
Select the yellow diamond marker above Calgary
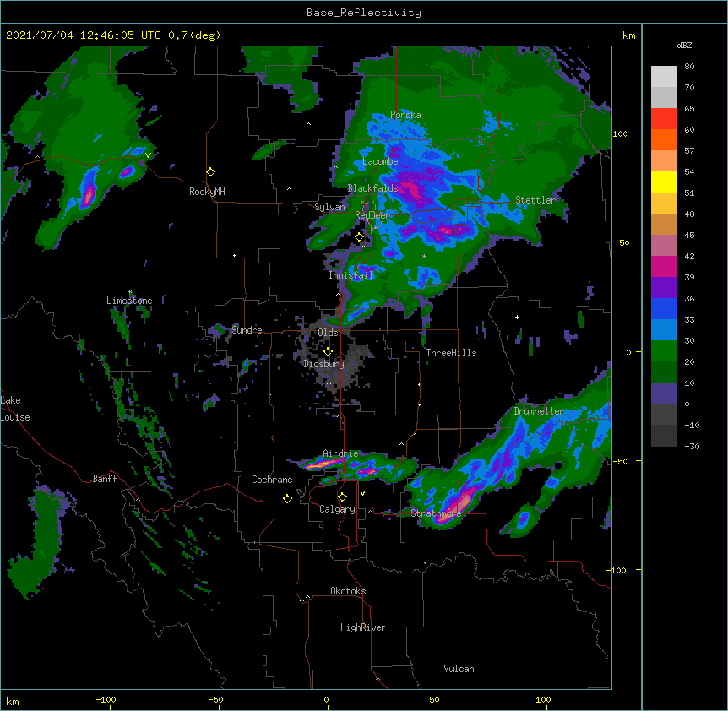click(x=342, y=497)
